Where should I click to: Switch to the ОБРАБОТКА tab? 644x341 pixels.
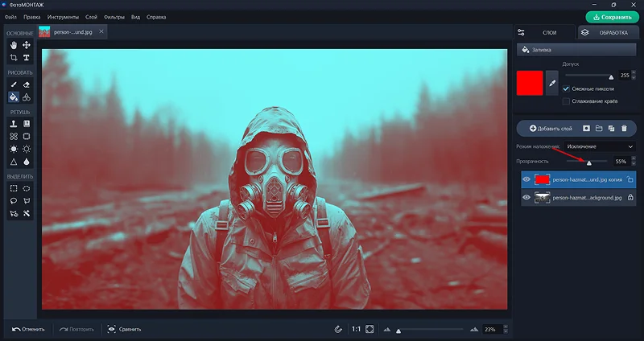[609, 32]
